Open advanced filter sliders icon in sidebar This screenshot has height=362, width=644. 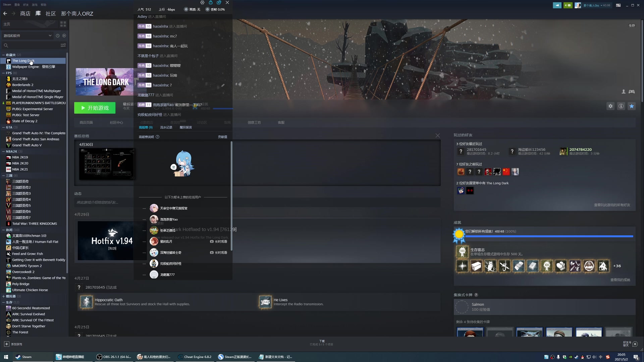pos(63,45)
